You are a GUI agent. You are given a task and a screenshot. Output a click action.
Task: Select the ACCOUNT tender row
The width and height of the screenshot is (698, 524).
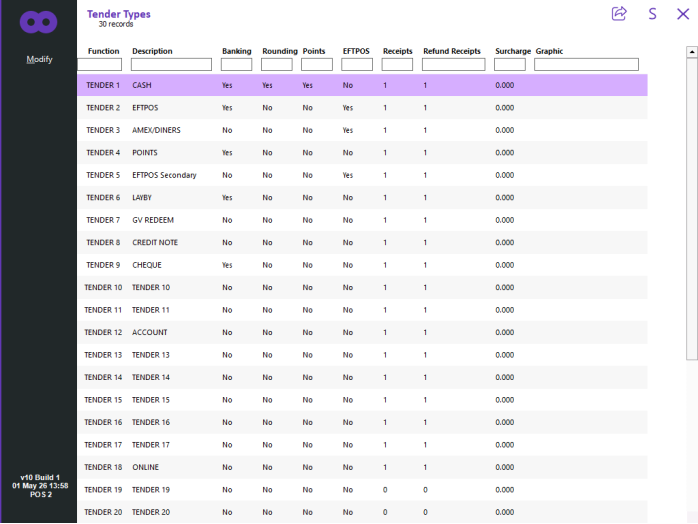click(x=362, y=333)
